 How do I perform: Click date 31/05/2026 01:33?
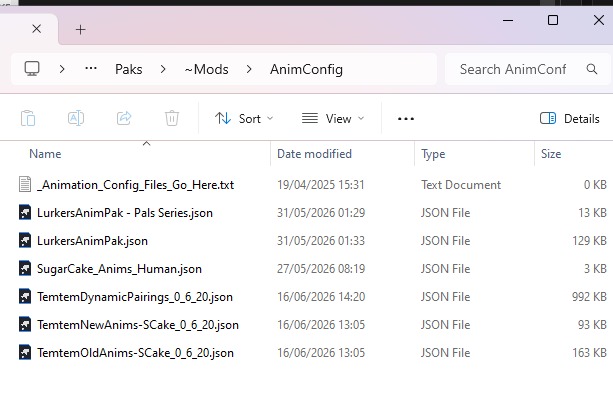point(321,241)
